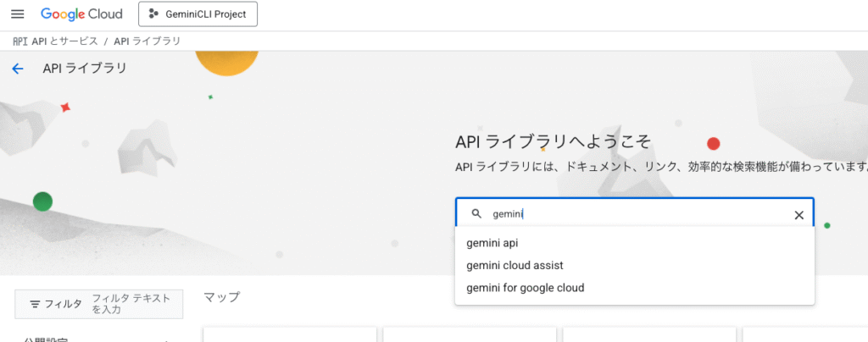Clear the search text with X

point(798,215)
